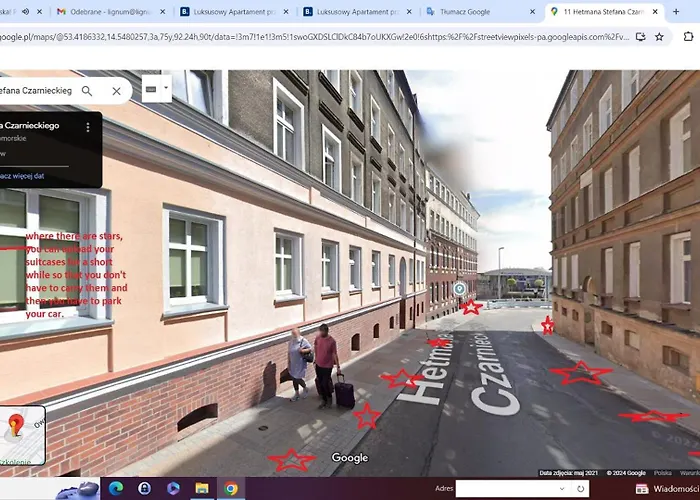Launch Microsoft Edge from the taskbar
Image resolution: width=700 pixels, height=500 pixels.
pos(116,489)
